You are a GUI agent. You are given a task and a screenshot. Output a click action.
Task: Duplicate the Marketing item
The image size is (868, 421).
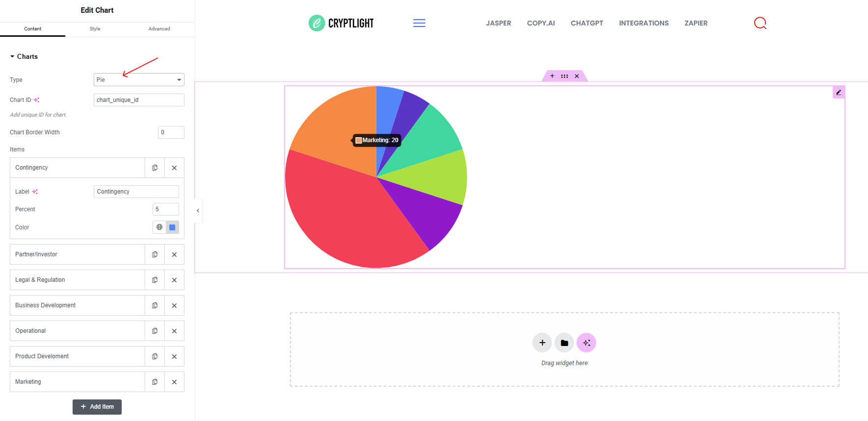[x=155, y=382]
